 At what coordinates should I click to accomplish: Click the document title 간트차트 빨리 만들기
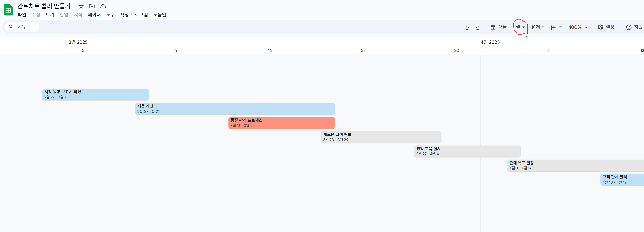coord(44,6)
